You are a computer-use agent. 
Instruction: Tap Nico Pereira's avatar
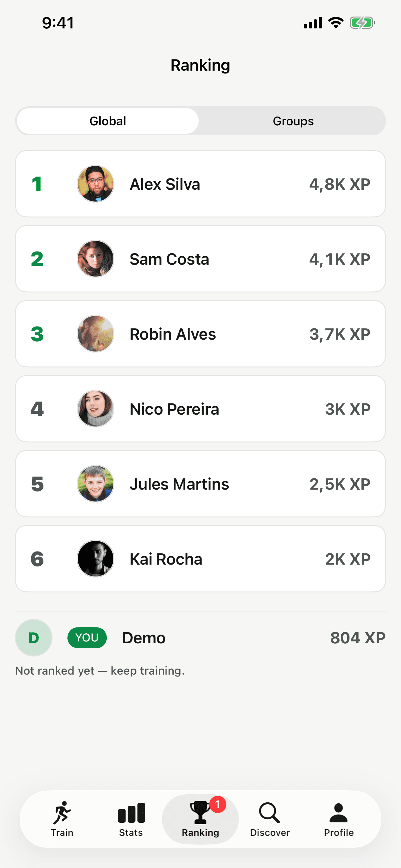tap(96, 409)
